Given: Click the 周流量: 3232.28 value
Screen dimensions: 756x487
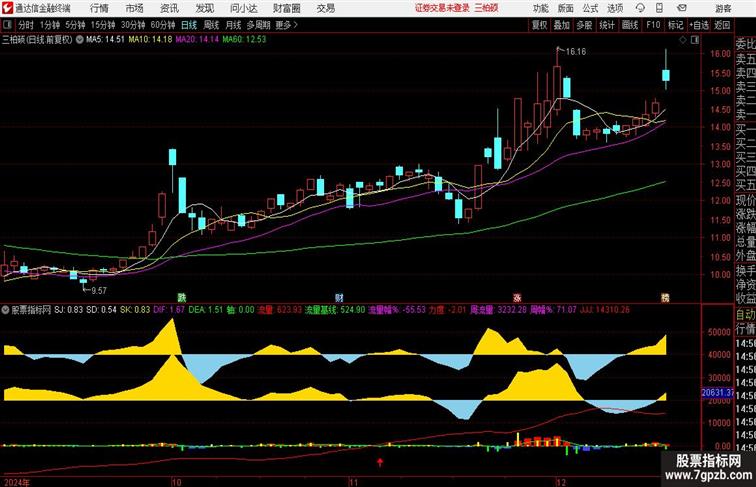Looking at the screenshot, I should point(499,310).
